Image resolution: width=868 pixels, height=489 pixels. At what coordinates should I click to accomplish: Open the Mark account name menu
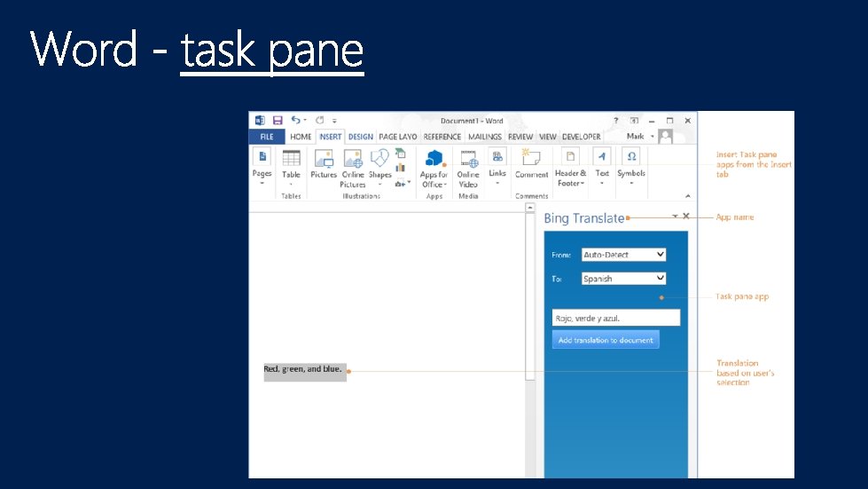[640, 137]
